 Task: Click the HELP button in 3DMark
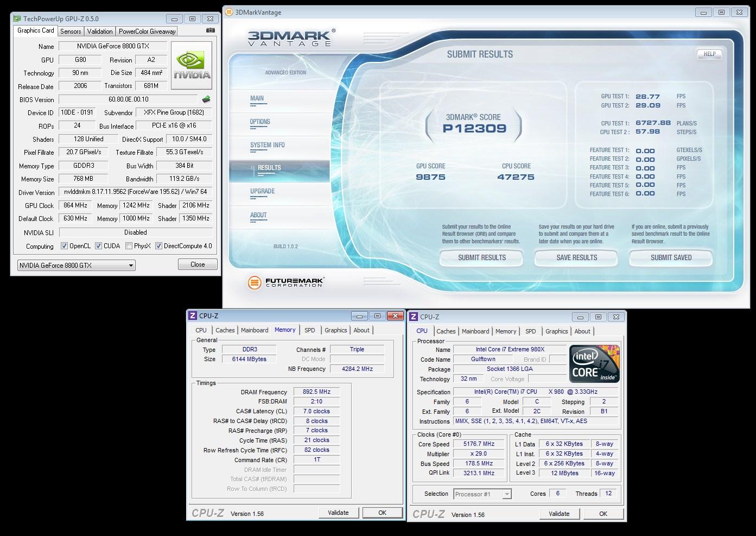pos(709,54)
